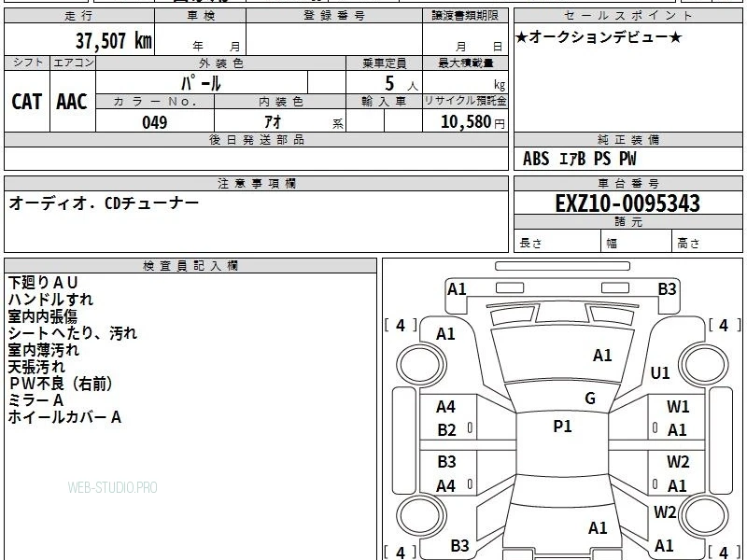Image resolution: width=747 pixels, height=560 pixels.
Task: Select chassis number EXZ10-0095343
Action: click(627, 203)
